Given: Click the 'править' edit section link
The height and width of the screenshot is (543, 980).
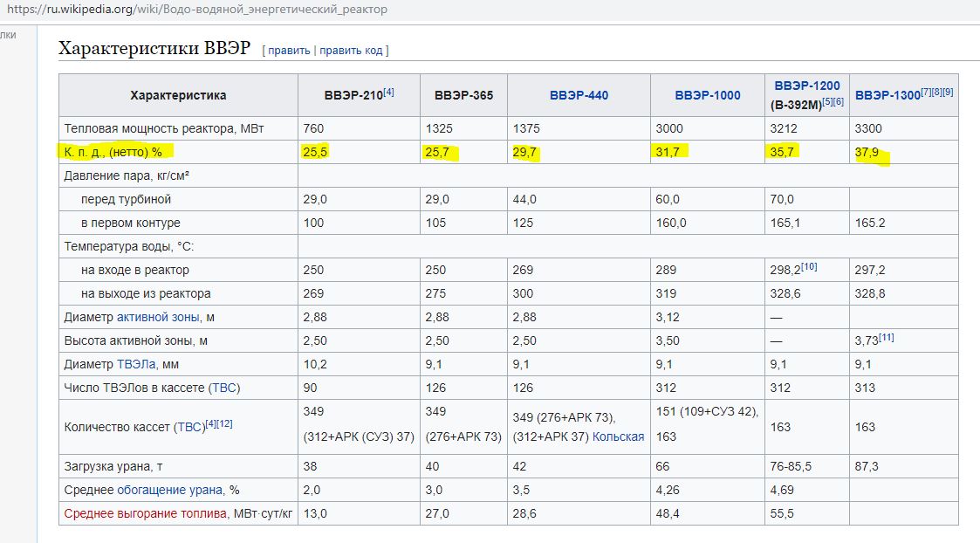Looking at the screenshot, I should 289,50.
